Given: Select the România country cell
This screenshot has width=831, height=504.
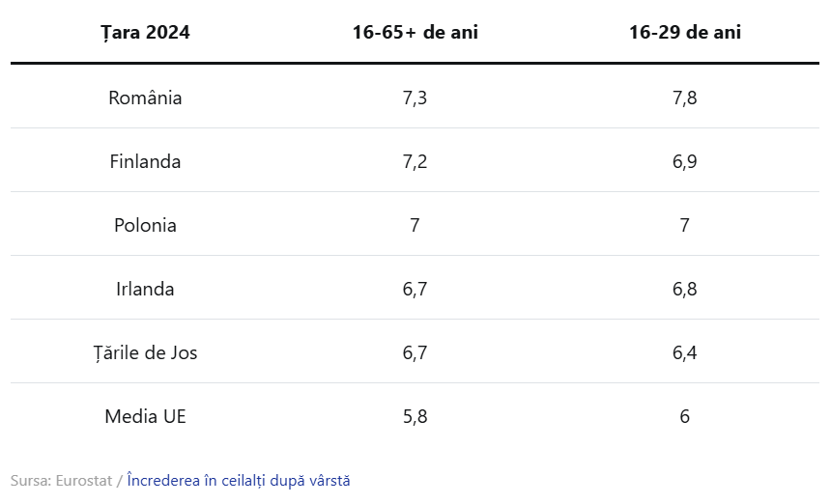Looking at the screenshot, I should 145,98.
